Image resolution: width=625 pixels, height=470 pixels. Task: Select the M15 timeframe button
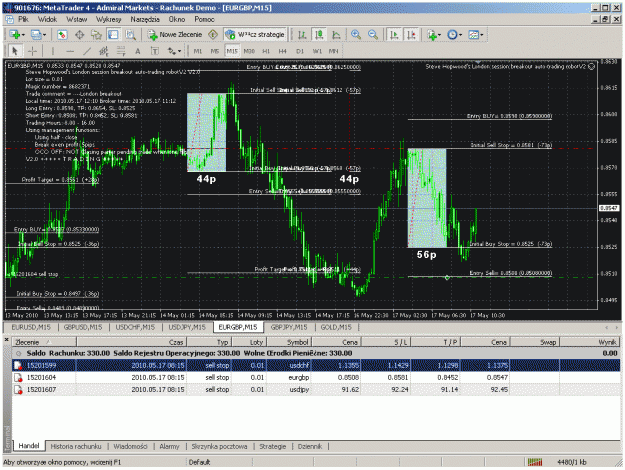[x=232, y=51]
